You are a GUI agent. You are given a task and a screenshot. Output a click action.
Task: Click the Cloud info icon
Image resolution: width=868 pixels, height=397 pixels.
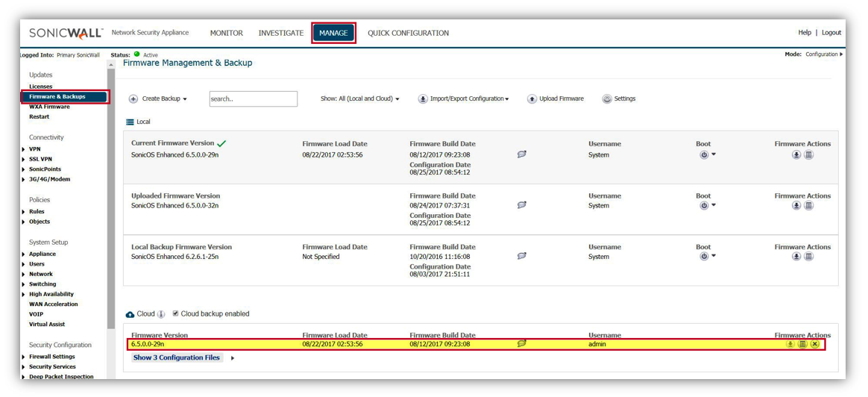[161, 314]
